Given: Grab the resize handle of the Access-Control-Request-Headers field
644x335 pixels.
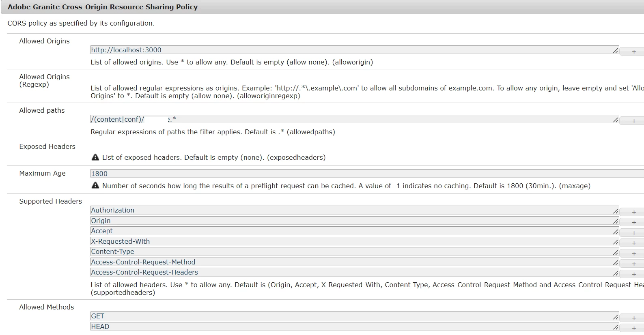Looking at the screenshot, I should (x=616, y=273).
